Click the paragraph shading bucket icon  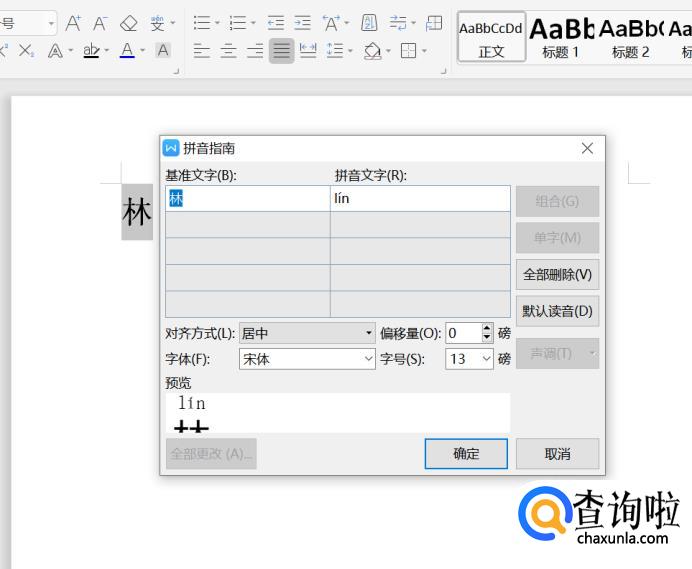[x=372, y=51]
